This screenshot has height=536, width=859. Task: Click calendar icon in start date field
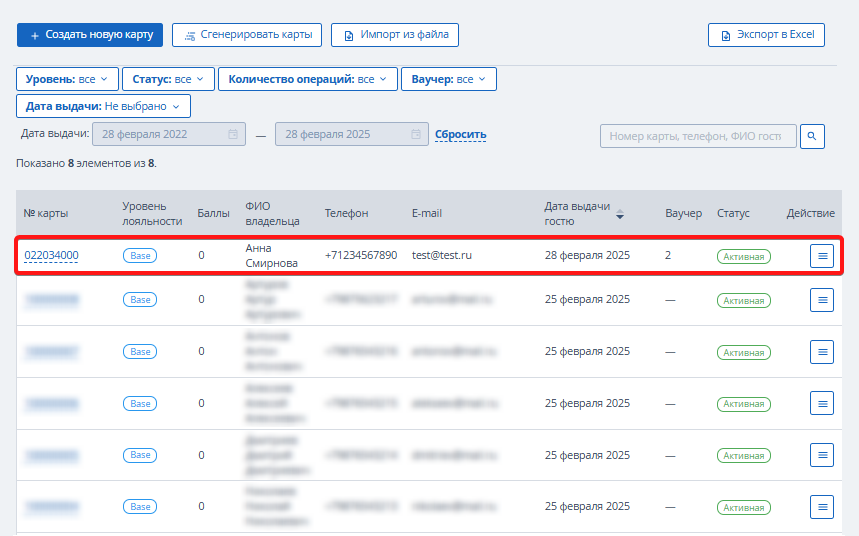(233, 134)
